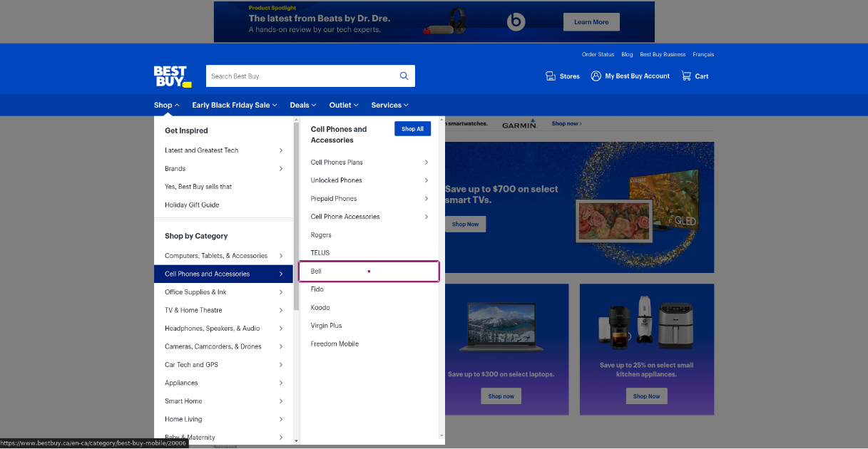Viewport: 868px width, 449px height.
Task: Expand Unlocked Phones submenu arrow
Action: [x=427, y=181]
